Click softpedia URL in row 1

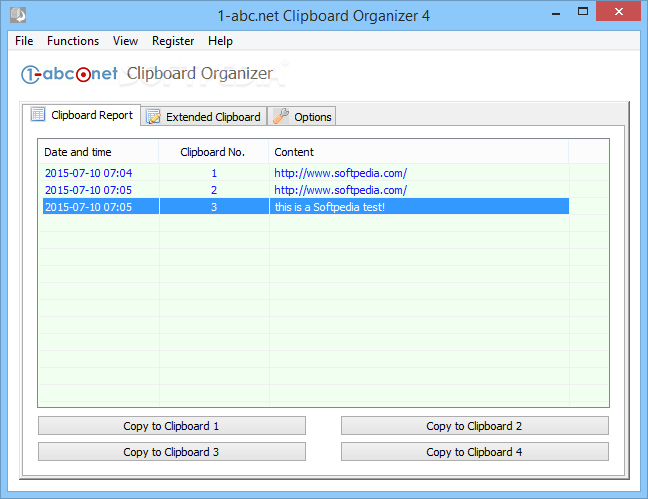(x=341, y=173)
